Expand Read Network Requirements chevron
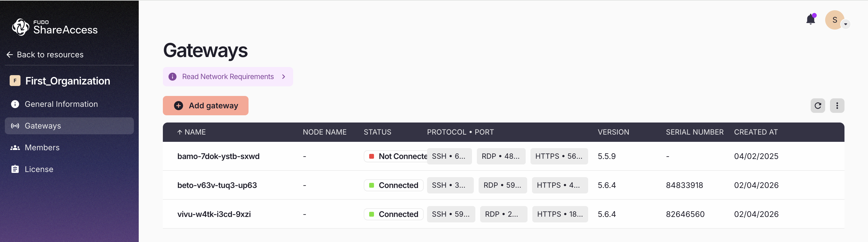868x242 pixels. 284,77
